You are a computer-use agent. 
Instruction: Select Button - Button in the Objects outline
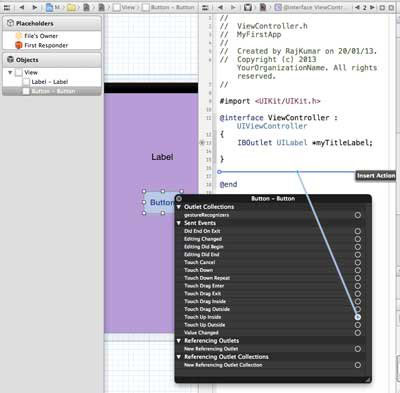(x=52, y=91)
